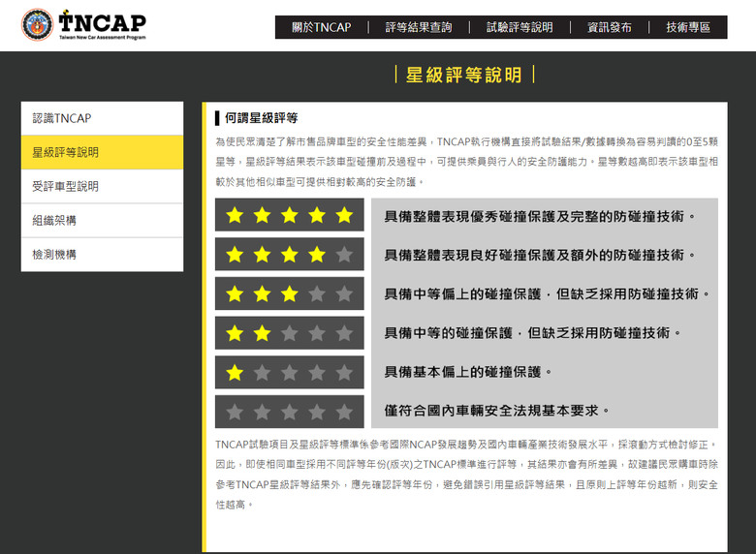This screenshot has height=554, width=756.
Task: Open the 試驗評等說明 menu
Action: [520, 27]
